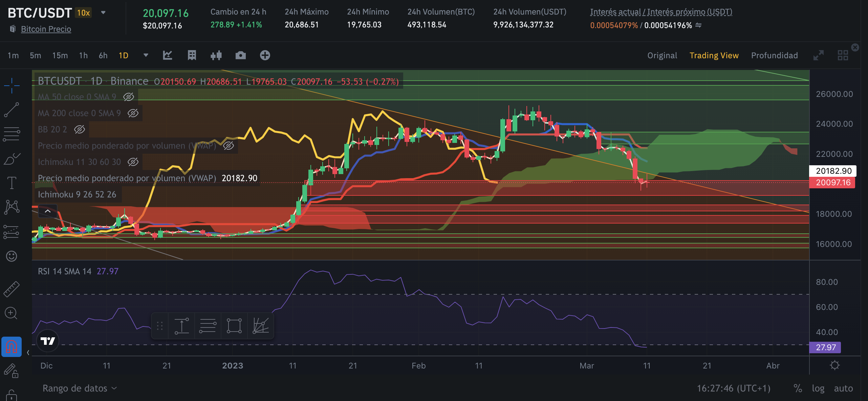
Task: Select the trend line drawing tool
Action: [12, 110]
